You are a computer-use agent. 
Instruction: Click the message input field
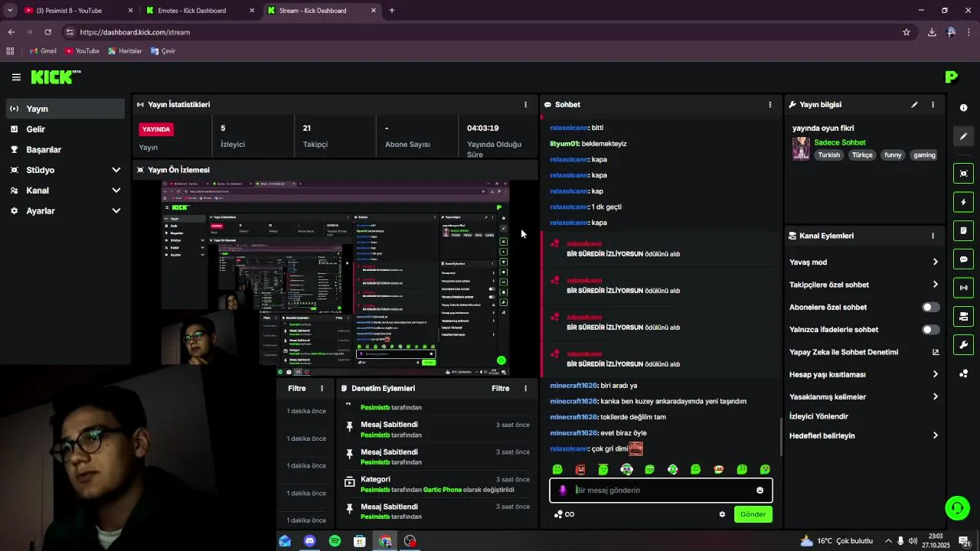pyautogui.click(x=661, y=491)
